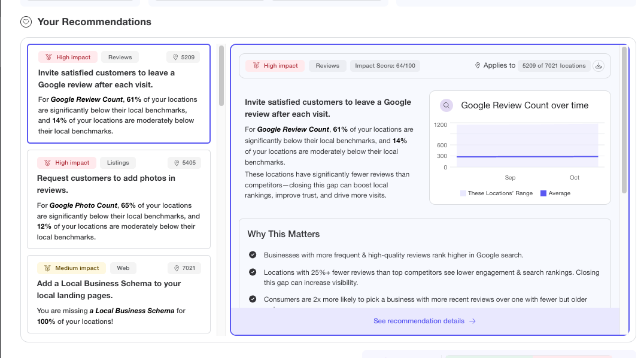The width and height of the screenshot is (644, 358).
Task: Click location pin icon next to 5405
Action: coord(175,163)
